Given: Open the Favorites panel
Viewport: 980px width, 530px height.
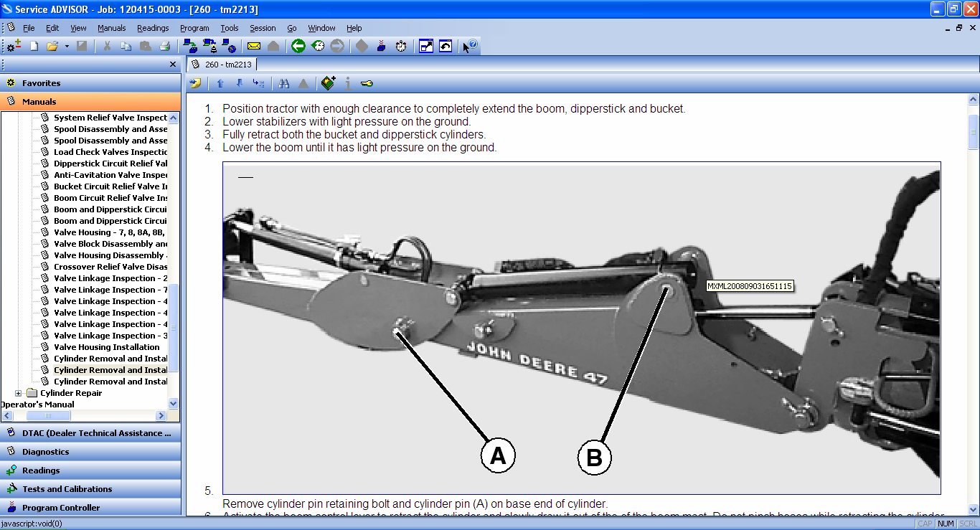Looking at the screenshot, I should tap(90, 83).
